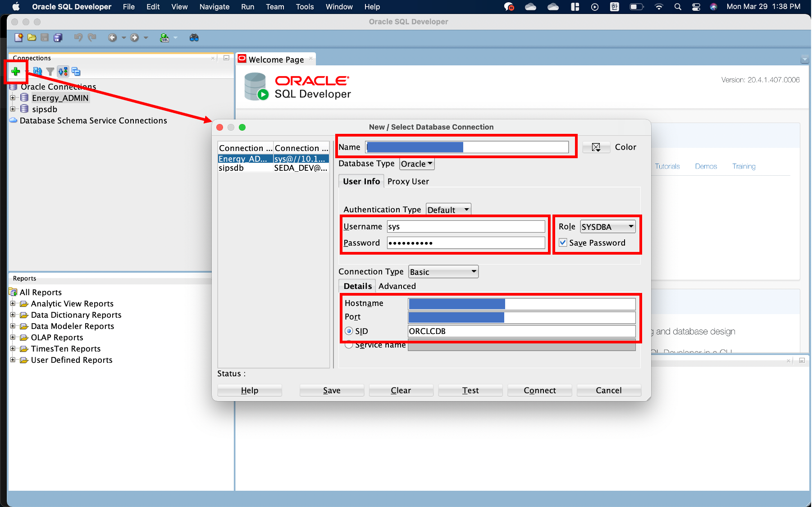Open the Tools menu
Viewport: 812px width, 507px height.
(305, 7)
